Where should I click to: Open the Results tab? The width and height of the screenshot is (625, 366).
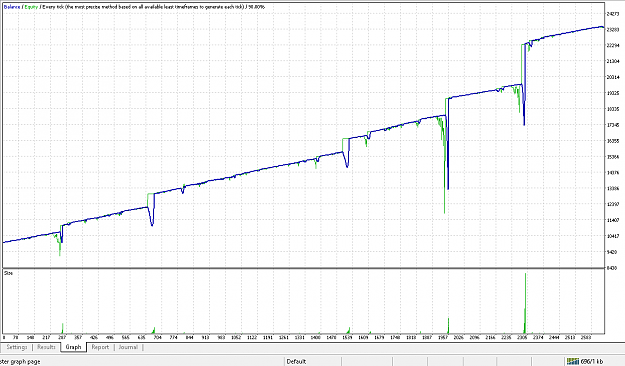(46, 347)
